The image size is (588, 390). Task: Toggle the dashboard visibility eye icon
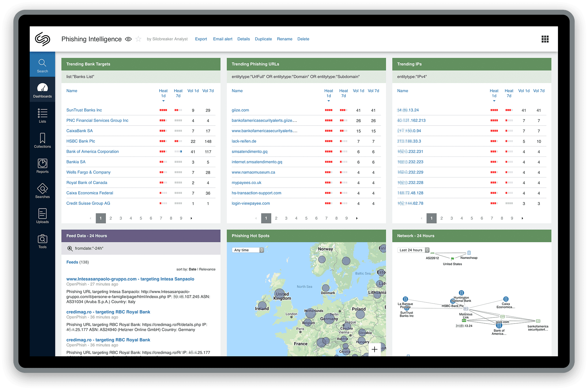pos(128,39)
